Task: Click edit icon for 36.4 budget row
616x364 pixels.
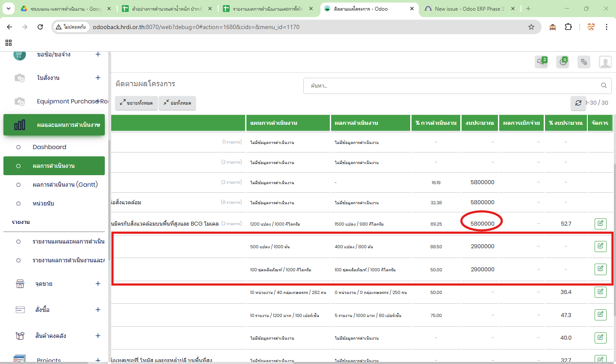Action: (x=600, y=292)
